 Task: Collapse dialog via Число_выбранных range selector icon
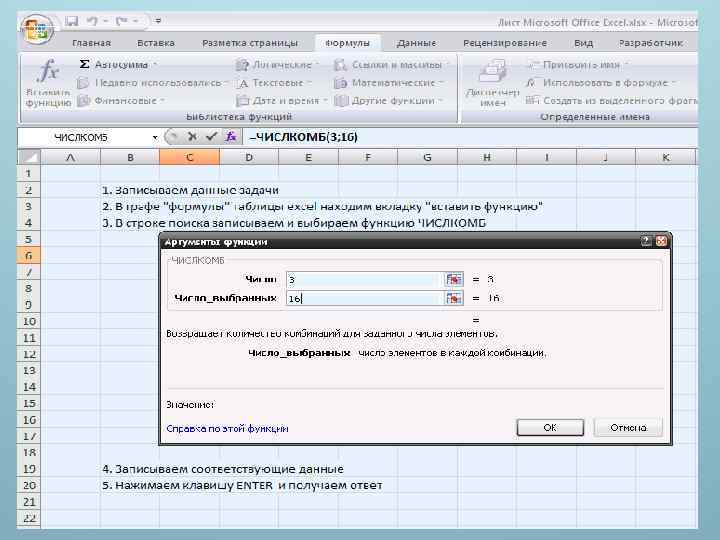(x=454, y=298)
